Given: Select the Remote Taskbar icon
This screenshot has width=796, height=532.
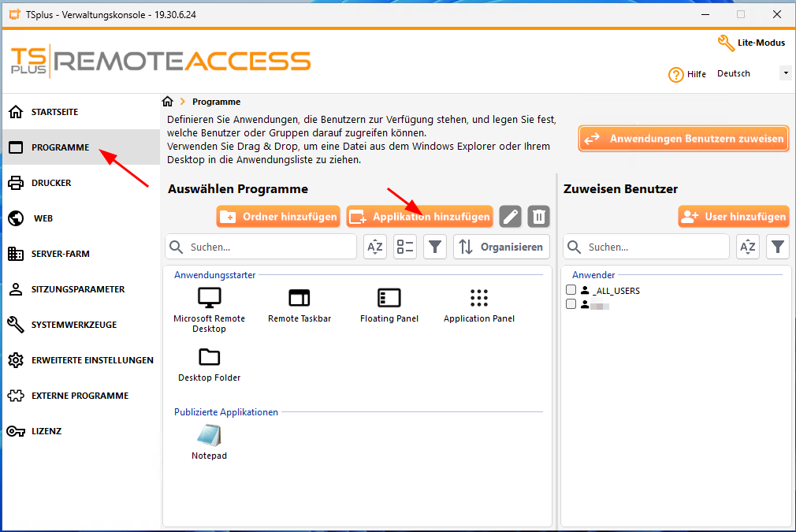Looking at the screenshot, I should [299, 304].
